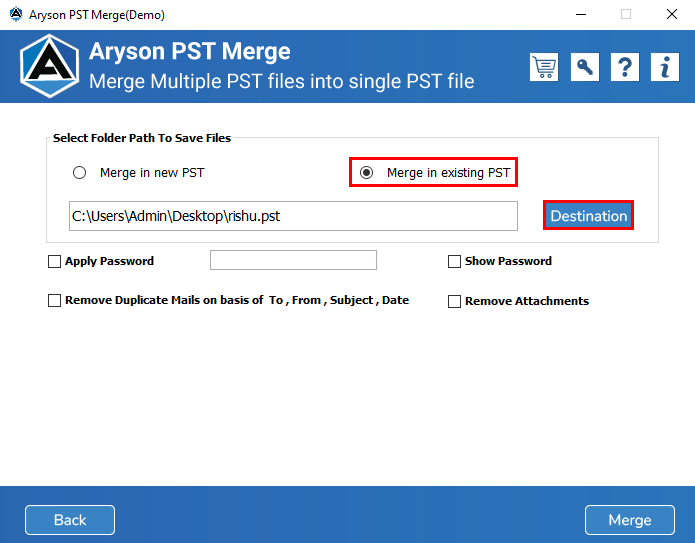
Task: Start merging with the Merge button
Action: [630, 520]
